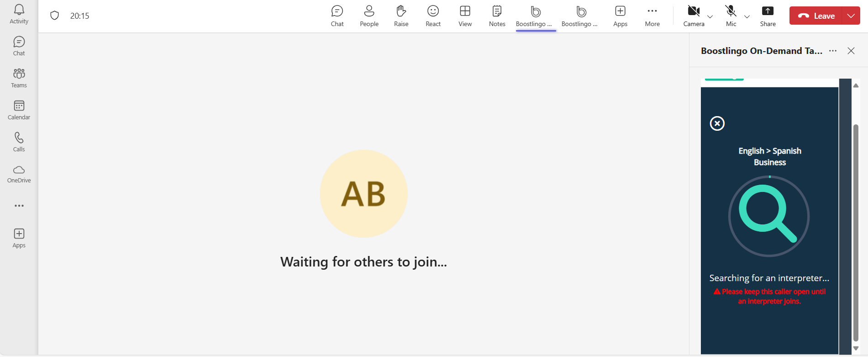This screenshot has height=357, width=868.
Task: Open the View layout options
Action: [465, 16]
